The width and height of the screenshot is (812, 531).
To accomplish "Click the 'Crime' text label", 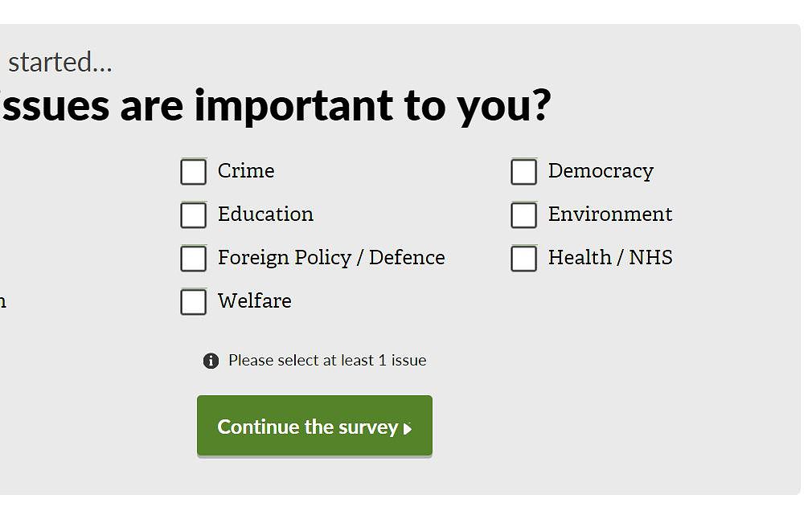I will point(246,171).
